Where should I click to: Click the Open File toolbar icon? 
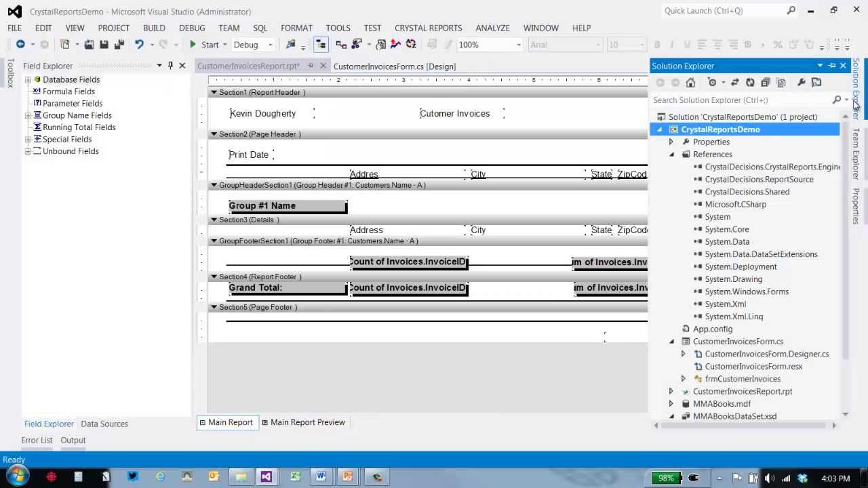[x=89, y=45]
